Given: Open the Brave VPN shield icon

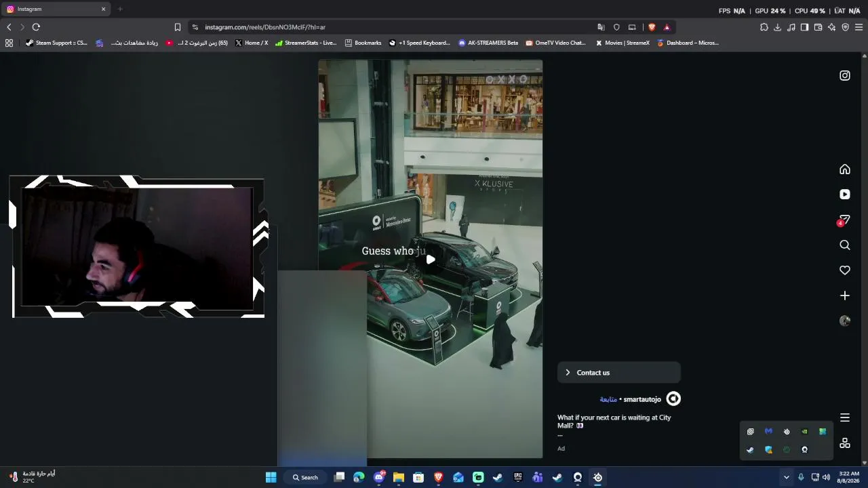Looking at the screenshot, I should coord(845,27).
